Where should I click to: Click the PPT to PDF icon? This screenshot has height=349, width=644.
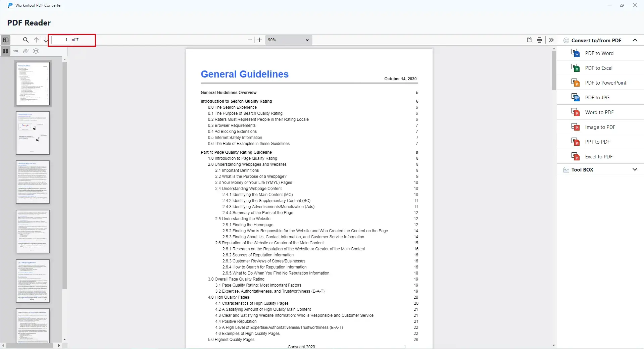[x=576, y=142]
